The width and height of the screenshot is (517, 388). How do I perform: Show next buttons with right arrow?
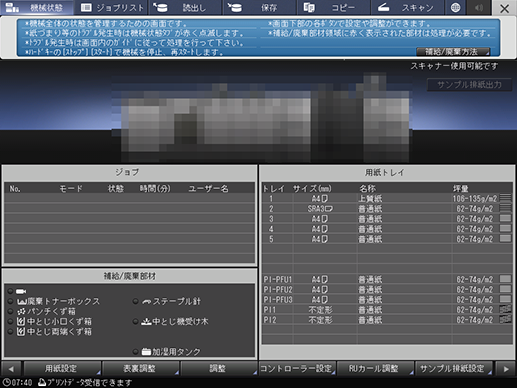[x=506, y=369]
